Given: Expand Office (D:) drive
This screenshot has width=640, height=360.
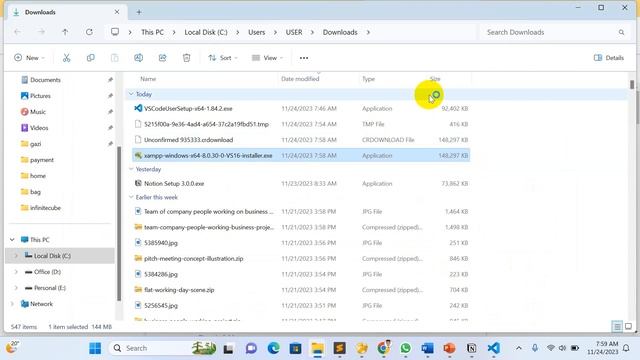Looking at the screenshot, I should tap(16, 272).
